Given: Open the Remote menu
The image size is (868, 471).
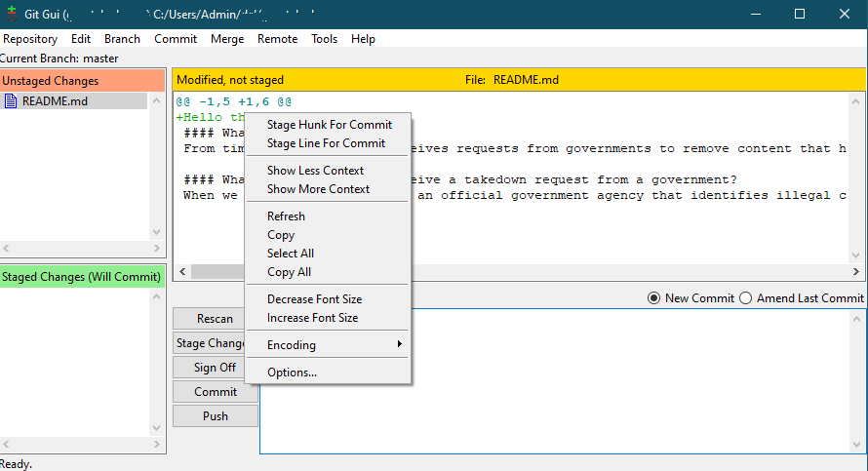Looking at the screenshot, I should tap(277, 39).
